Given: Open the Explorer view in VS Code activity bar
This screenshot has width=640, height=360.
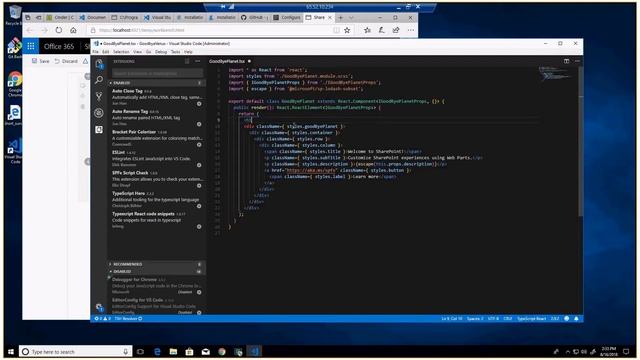Looking at the screenshot, I should pos(99,64).
